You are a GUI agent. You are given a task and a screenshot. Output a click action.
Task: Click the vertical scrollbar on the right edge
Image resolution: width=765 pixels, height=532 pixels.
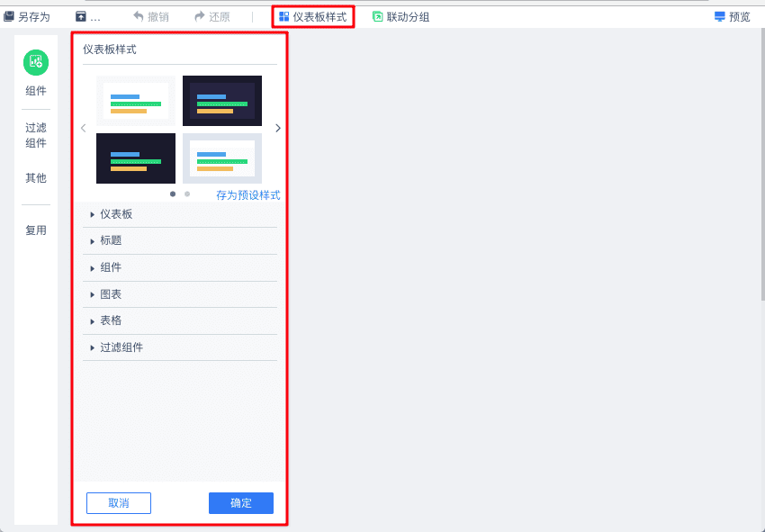762,164
